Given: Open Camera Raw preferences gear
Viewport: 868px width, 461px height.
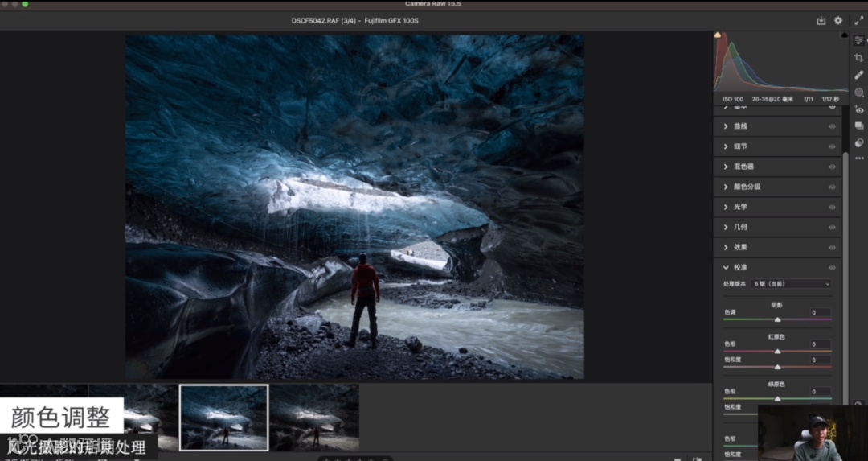Looking at the screenshot, I should (838, 20).
